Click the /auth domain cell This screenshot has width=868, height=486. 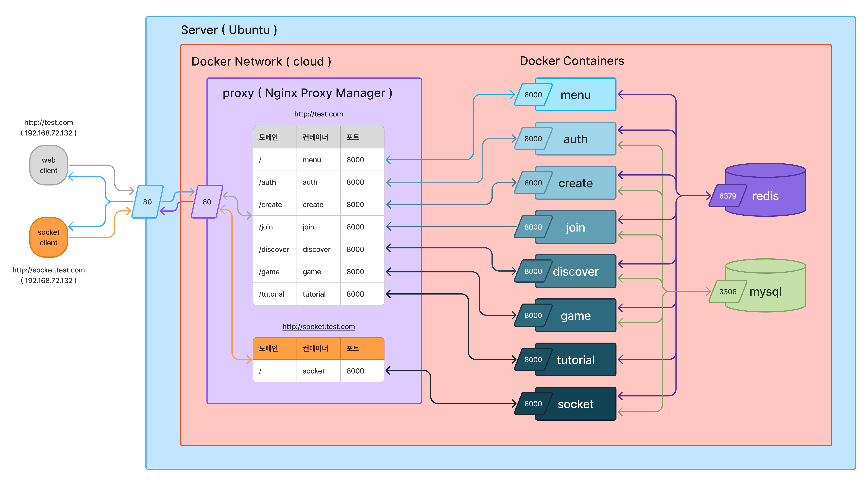[275, 182]
